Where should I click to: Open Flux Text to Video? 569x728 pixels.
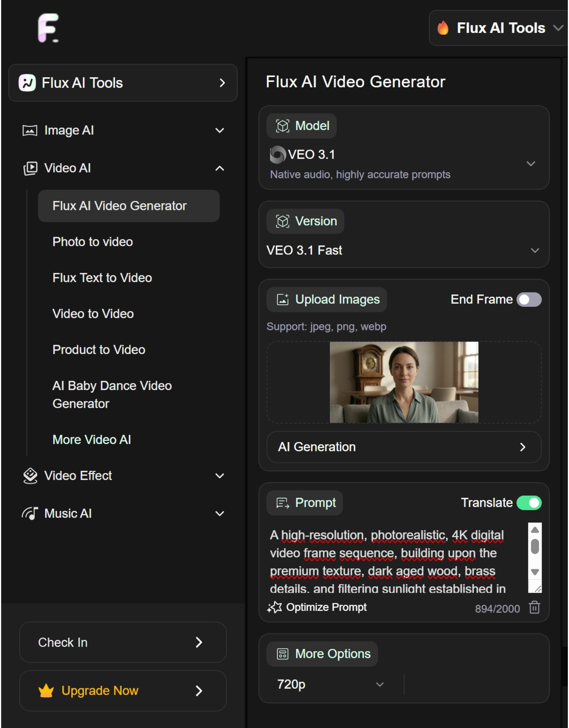point(102,278)
